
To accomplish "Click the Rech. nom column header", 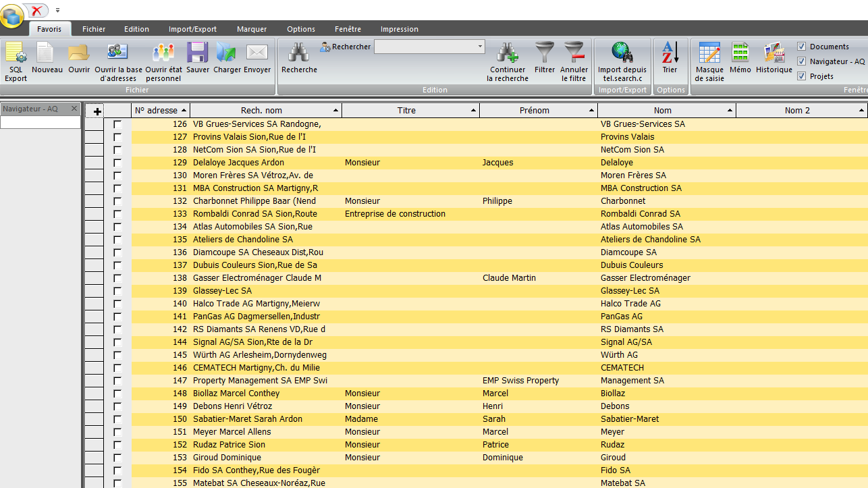I will pyautogui.click(x=266, y=111).
